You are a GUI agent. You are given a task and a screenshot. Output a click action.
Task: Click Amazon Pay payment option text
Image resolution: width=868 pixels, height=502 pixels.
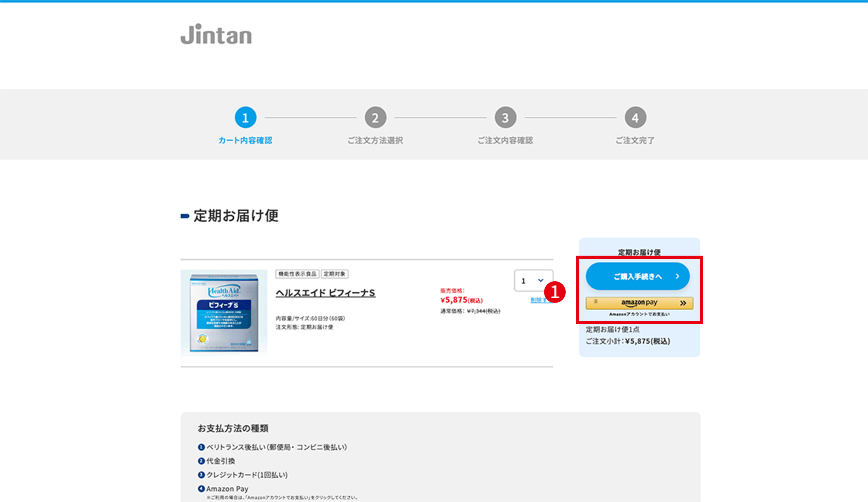[227, 489]
